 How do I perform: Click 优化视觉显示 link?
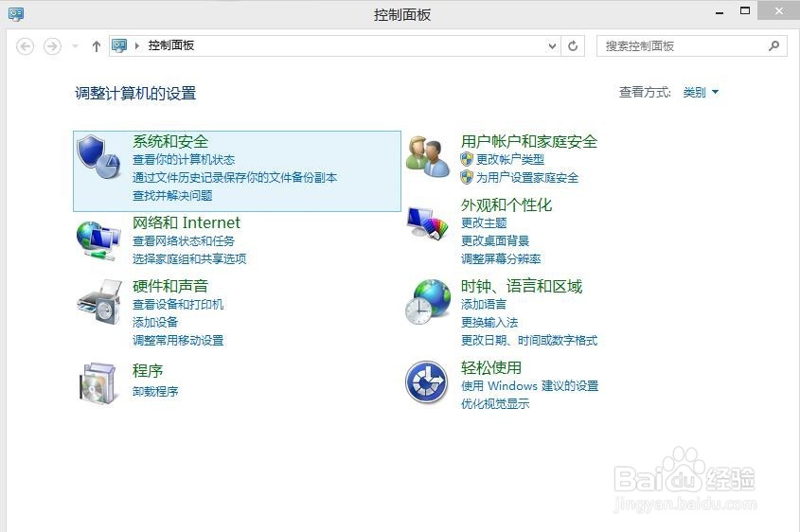(x=495, y=403)
